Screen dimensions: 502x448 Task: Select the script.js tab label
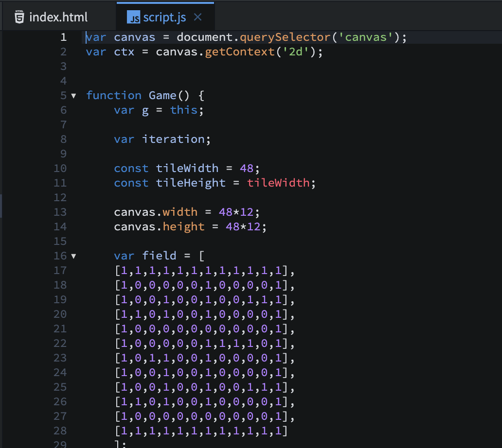[165, 16]
